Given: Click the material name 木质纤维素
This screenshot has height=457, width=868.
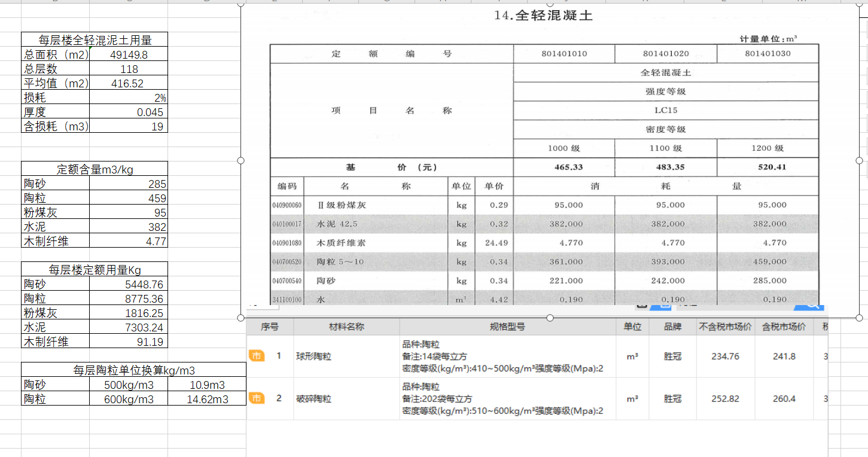Looking at the screenshot, I should [341, 243].
